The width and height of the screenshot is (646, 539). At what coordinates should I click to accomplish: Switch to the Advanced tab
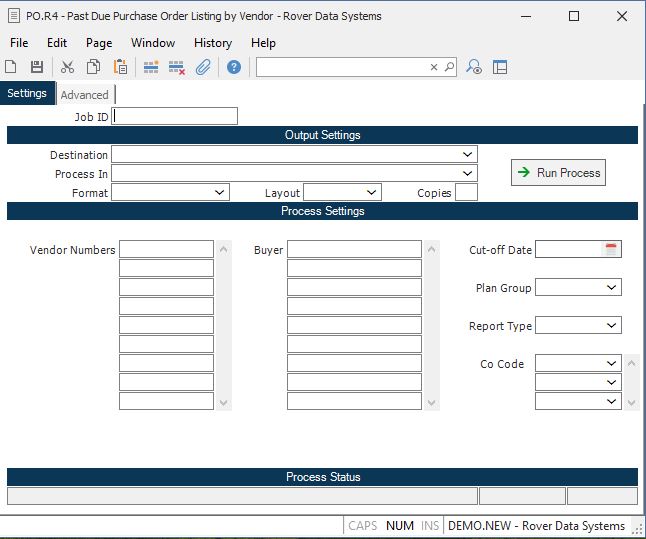[84, 95]
